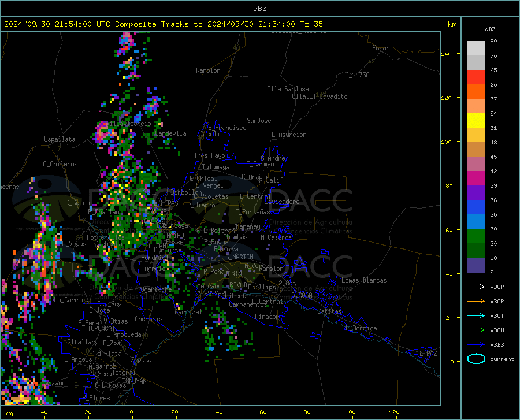
Task: Pick the orange 57–60 dBZ swatch
Action: (476, 92)
